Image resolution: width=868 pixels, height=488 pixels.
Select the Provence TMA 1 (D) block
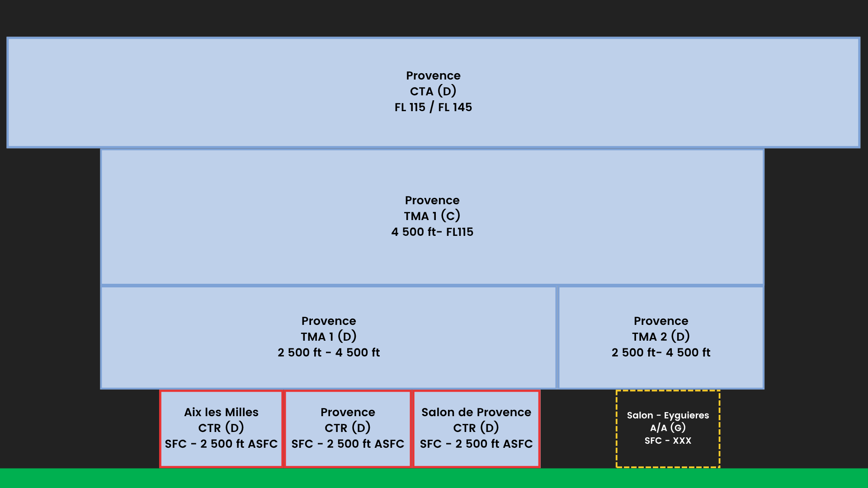pyautogui.click(x=329, y=337)
